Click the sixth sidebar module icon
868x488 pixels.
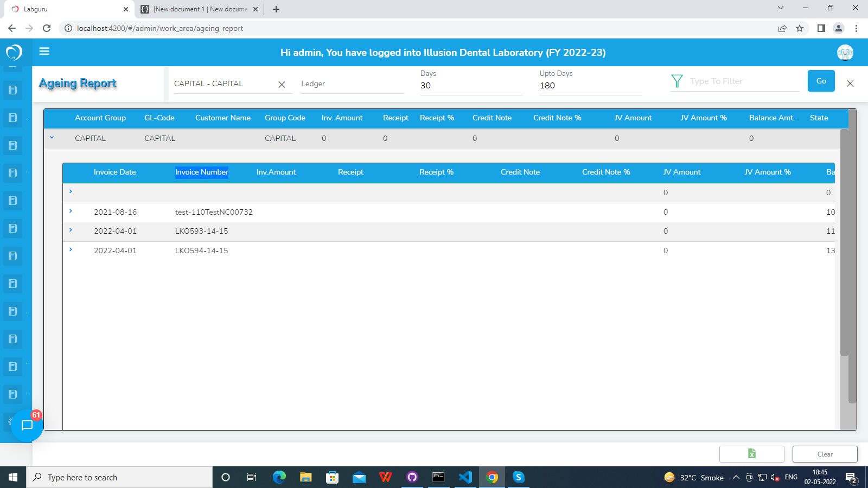pos(13,228)
